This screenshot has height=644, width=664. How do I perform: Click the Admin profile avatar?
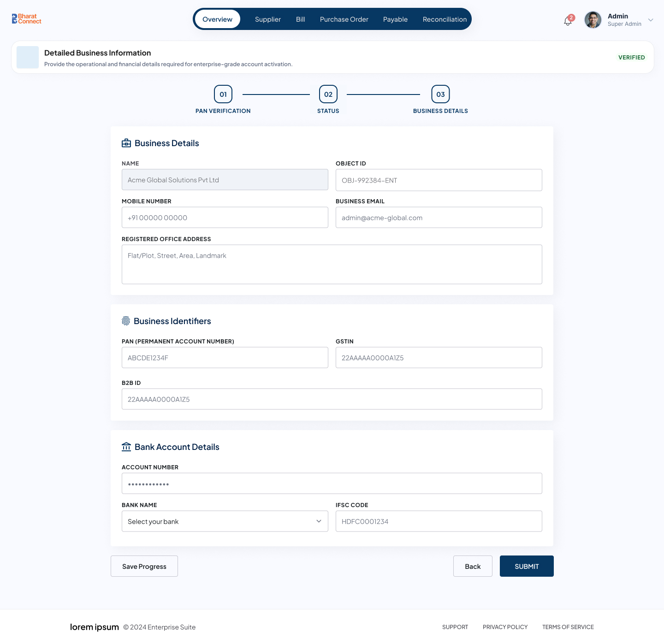[x=593, y=20]
